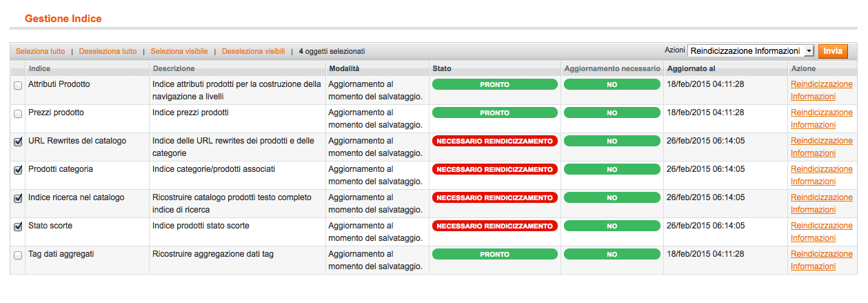The width and height of the screenshot is (868, 303).
Task: Click the orange Invia button
Action: pyautogui.click(x=833, y=51)
